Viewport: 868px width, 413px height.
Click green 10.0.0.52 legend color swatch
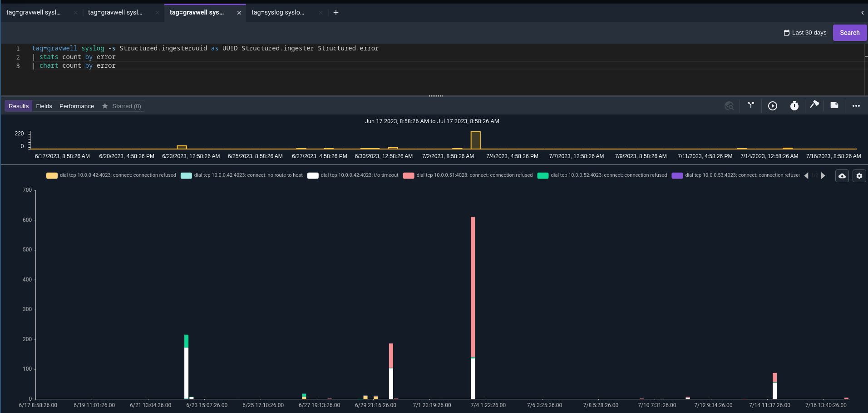click(x=543, y=176)
